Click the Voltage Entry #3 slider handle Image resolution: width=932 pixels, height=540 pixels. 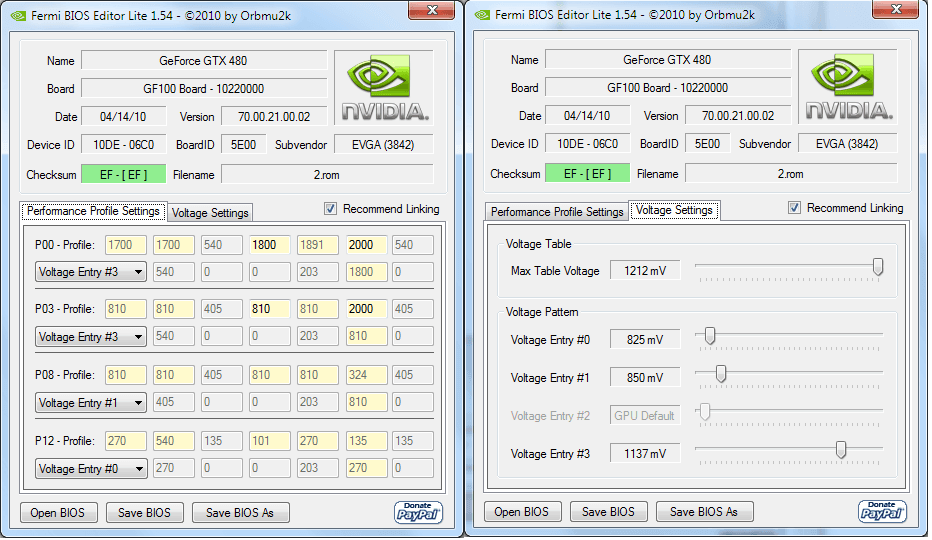coord(841,450)
